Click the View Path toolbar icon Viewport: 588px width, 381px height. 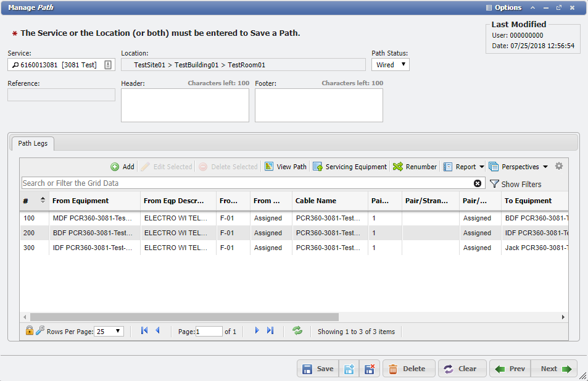[x=269, y=167]
